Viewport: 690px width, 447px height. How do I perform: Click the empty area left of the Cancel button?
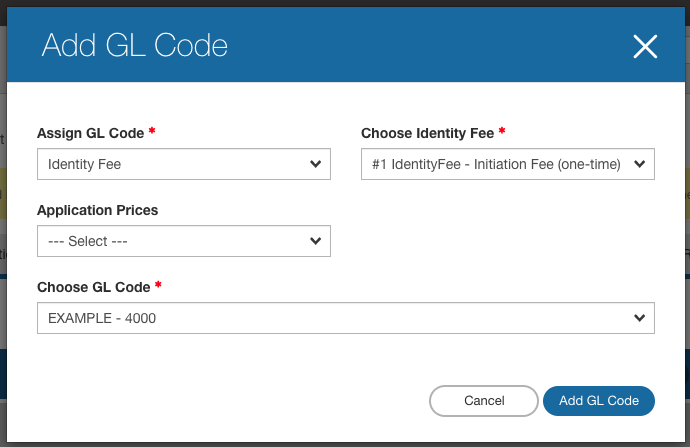tap(230, 400)
